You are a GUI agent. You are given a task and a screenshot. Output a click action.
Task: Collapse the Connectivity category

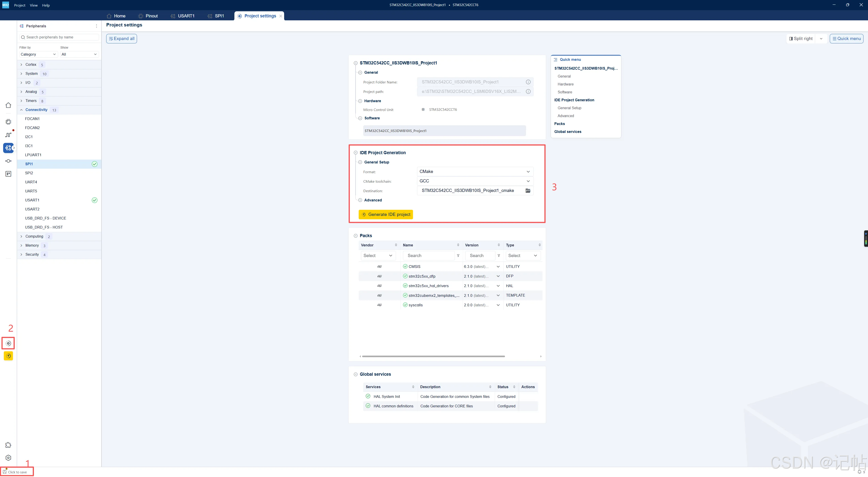(x=21, y=110)
